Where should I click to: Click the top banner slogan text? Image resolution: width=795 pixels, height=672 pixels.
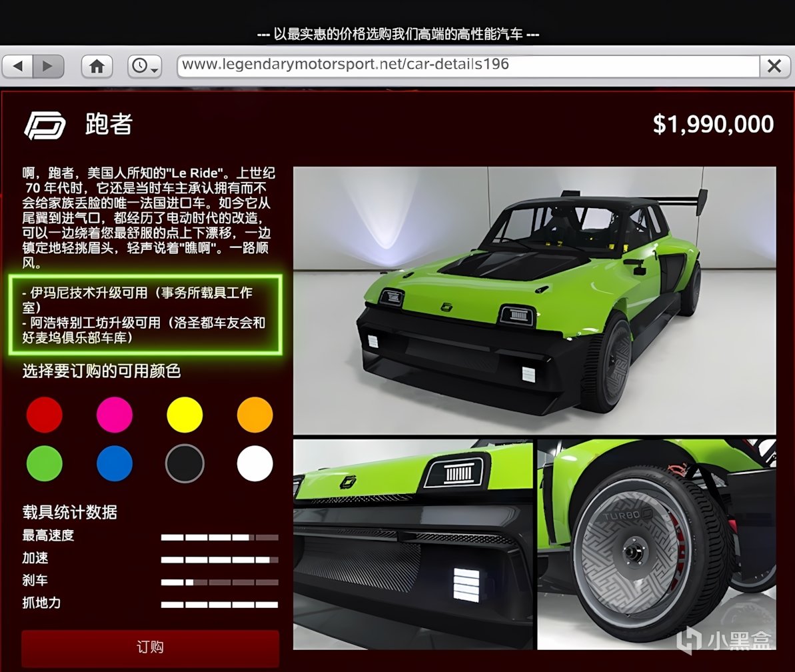tap(398, 35)
